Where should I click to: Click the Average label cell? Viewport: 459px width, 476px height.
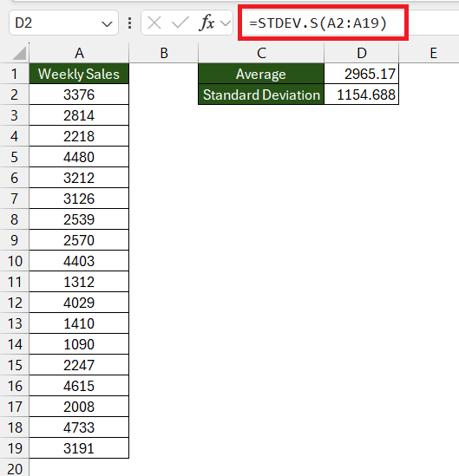[261, 74]
